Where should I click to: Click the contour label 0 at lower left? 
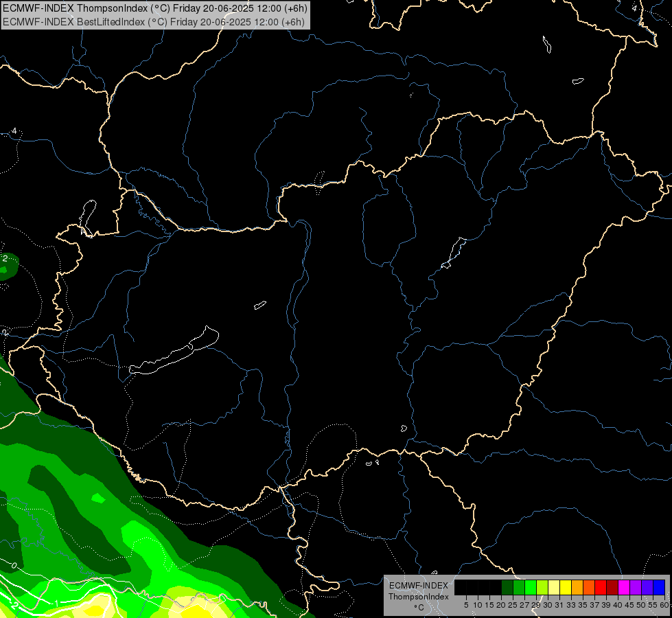pyautogui.click(x=14, y=566)
